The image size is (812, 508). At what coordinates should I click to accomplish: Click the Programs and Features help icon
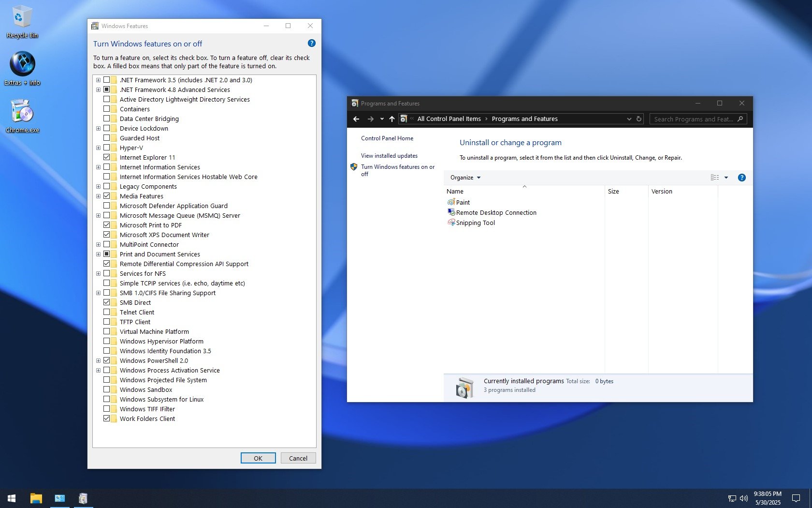click(741, 178)
